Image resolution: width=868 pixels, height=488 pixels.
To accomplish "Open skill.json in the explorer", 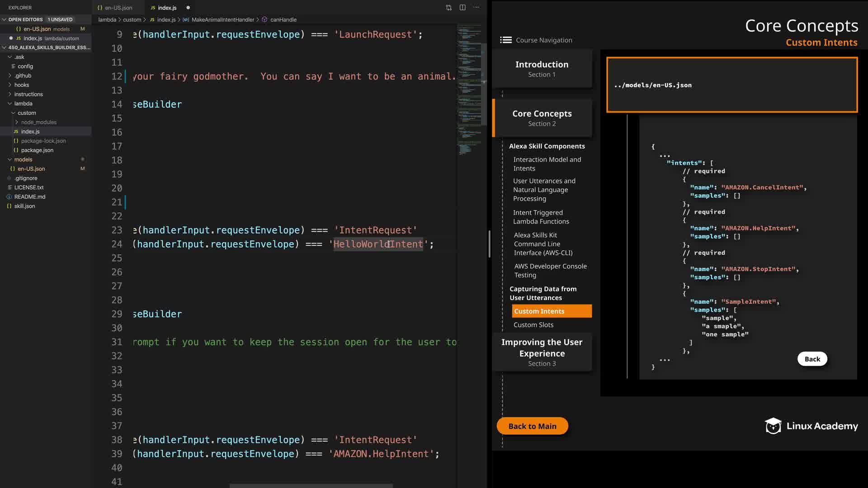I will 24,206.
